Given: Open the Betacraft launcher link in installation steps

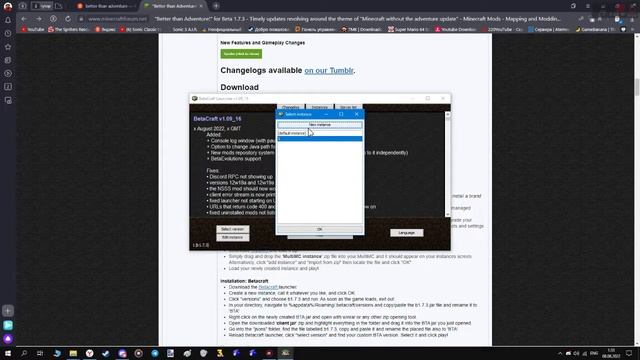Looking at the screenshot, I should [x=268, y=287].
